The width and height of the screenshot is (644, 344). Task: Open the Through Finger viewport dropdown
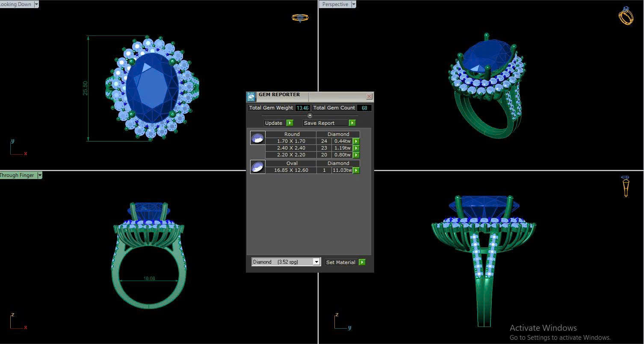point(40,175)
